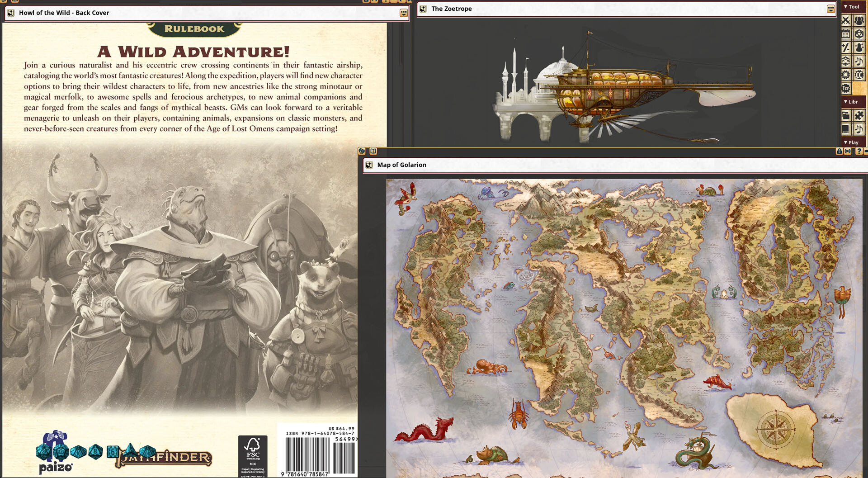Open the Effects music-note tool

860,60
